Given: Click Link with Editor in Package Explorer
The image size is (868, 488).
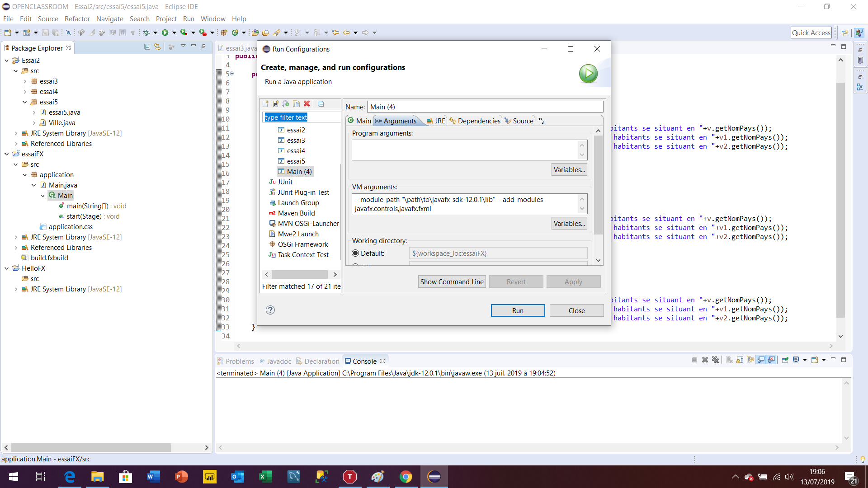Looking at the screenshot, I should pos(157,47).
